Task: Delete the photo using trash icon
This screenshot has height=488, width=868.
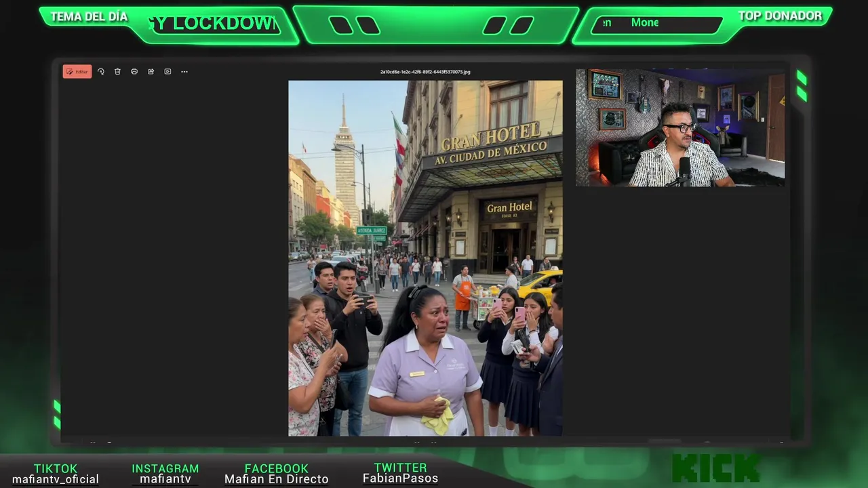Action: [x=117, y=72]
